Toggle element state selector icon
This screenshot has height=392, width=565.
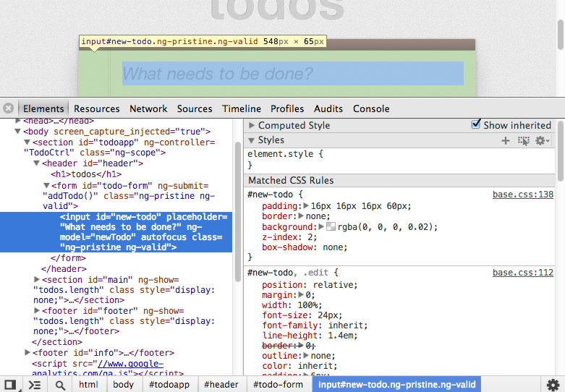click(524, 140)
